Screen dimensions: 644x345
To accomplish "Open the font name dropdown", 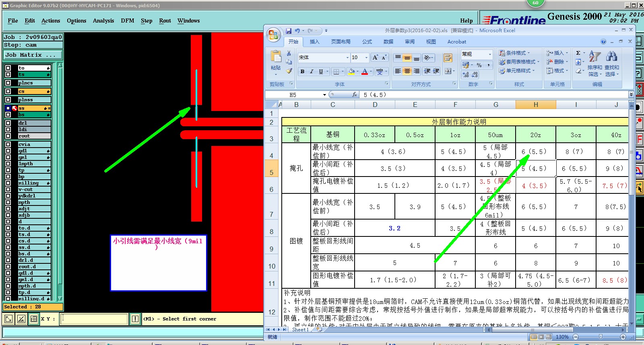I will coord(347,57).
